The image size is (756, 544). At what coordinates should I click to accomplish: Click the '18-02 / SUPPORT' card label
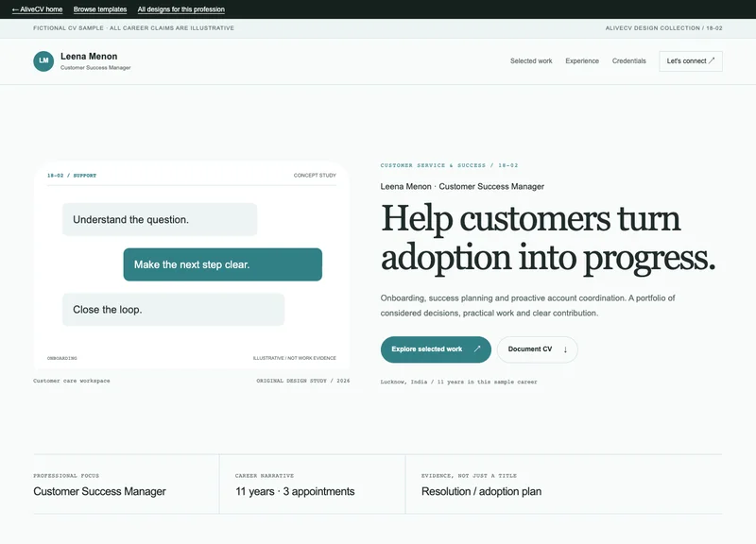click(x=72, y=176)
